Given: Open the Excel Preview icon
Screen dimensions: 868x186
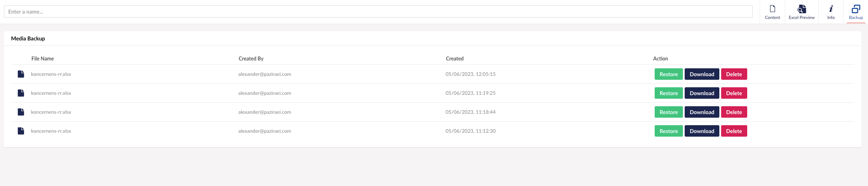Looking at the screenshot, I should tap(802, 9).
